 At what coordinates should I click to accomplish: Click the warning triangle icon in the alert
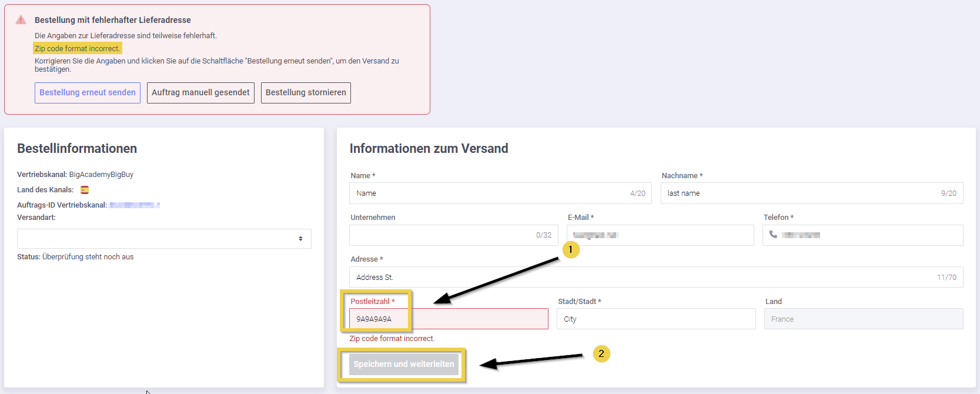tap(21, 20)
